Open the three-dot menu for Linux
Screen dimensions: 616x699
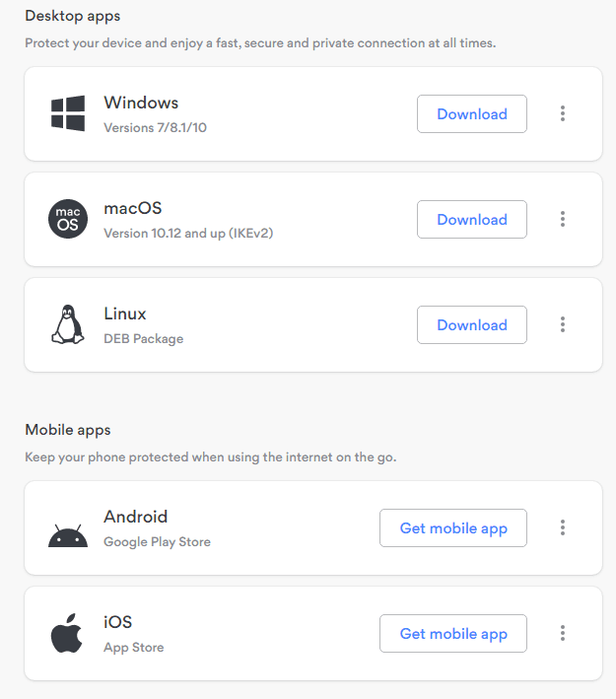pos(563,324)
